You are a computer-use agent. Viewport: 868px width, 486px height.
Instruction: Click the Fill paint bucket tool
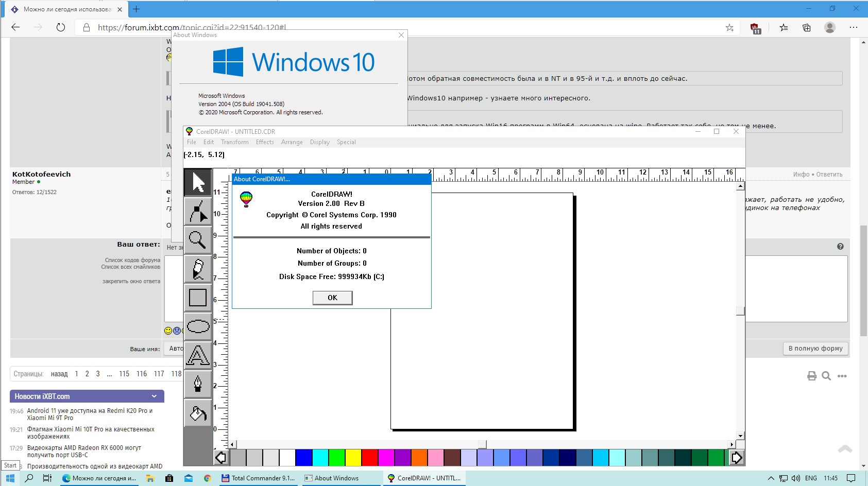[x=198, y=413]
